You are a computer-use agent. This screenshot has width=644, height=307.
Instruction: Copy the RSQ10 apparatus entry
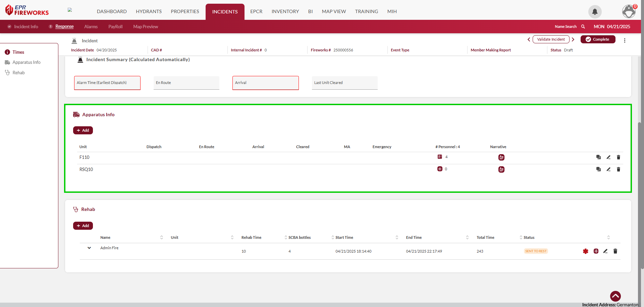click(x=598, y=169)
